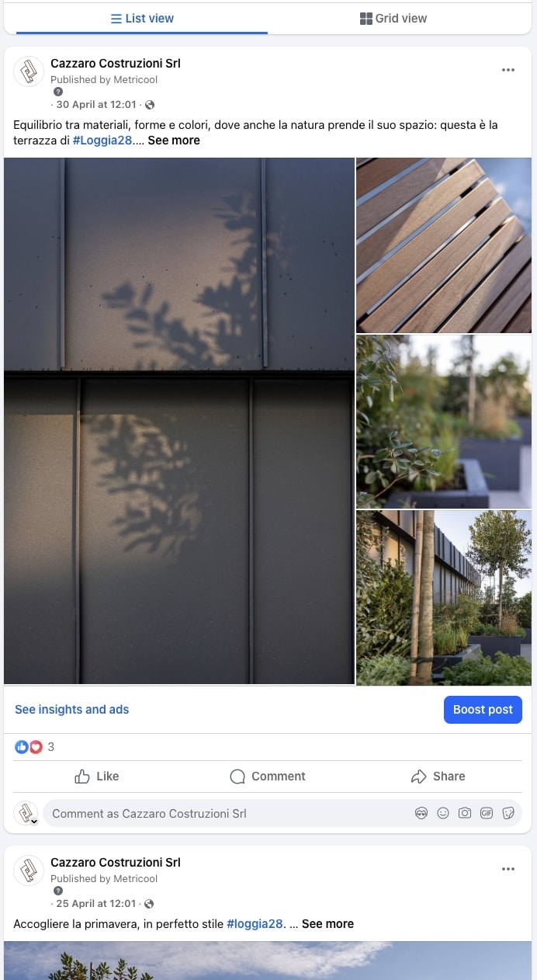Click the sticker icon in the comment box
Screen dimensions: 537x980
tap(508, 813)
